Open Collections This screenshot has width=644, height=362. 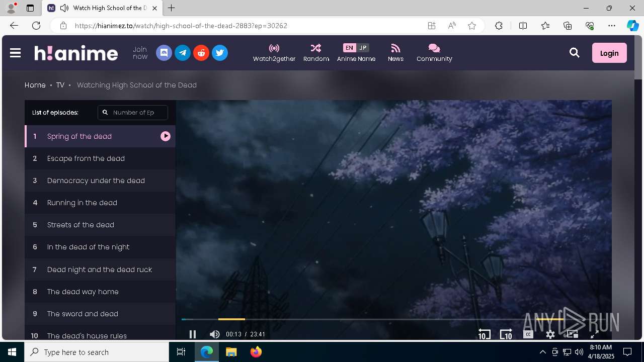point(568,26)
